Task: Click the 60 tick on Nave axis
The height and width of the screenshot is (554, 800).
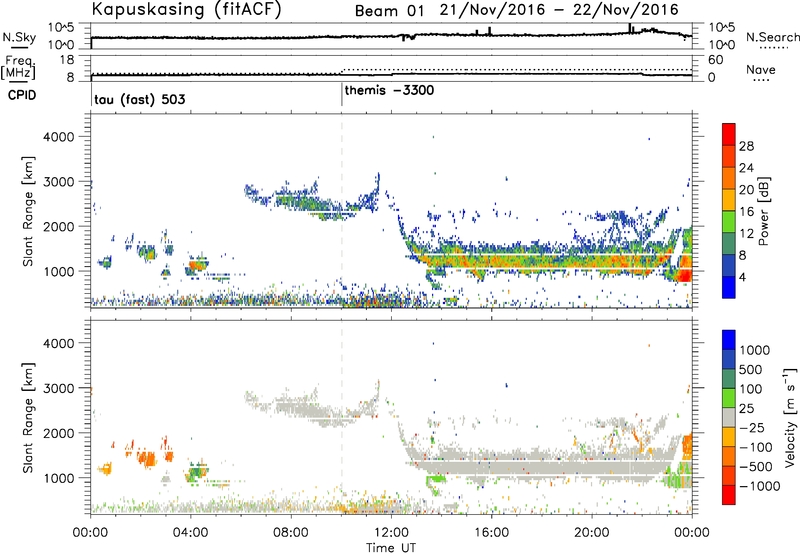Action: [x=715, y=60]
